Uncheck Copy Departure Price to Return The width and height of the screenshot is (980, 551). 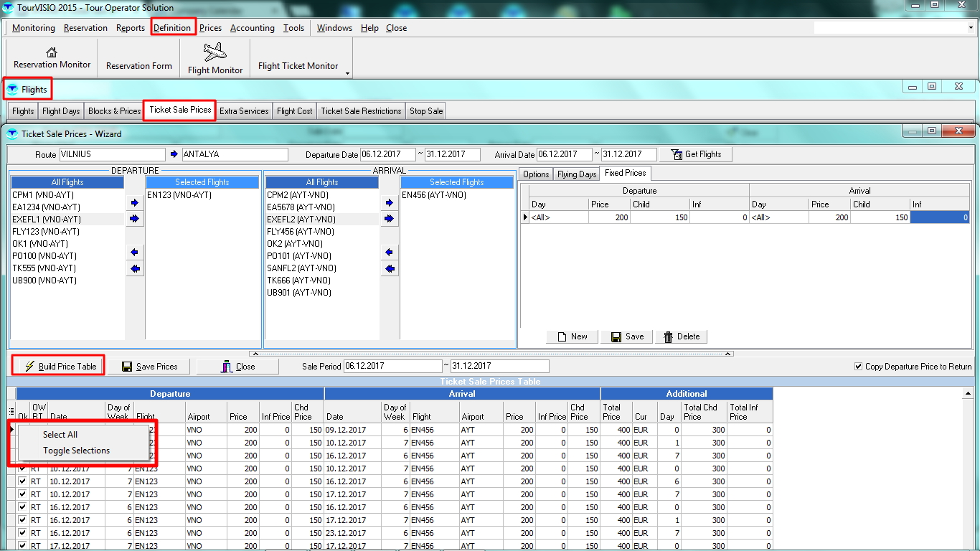tap(859, 367)
